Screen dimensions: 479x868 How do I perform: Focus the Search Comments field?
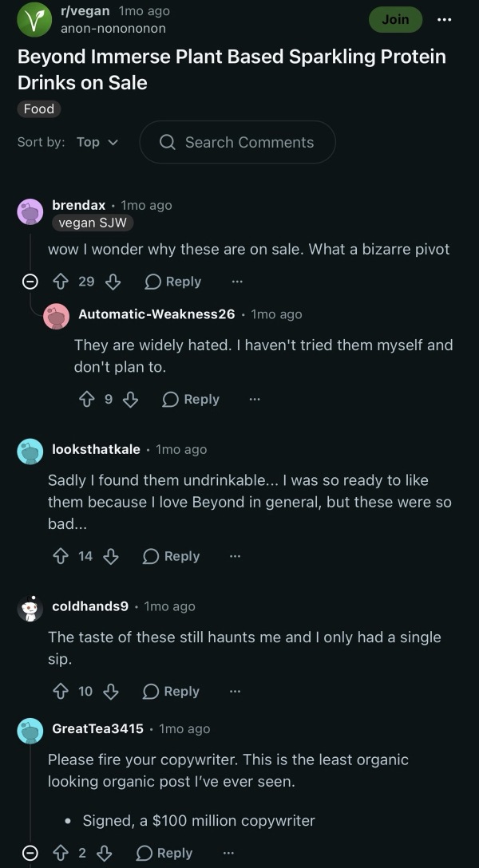click(x=237, y=142)
